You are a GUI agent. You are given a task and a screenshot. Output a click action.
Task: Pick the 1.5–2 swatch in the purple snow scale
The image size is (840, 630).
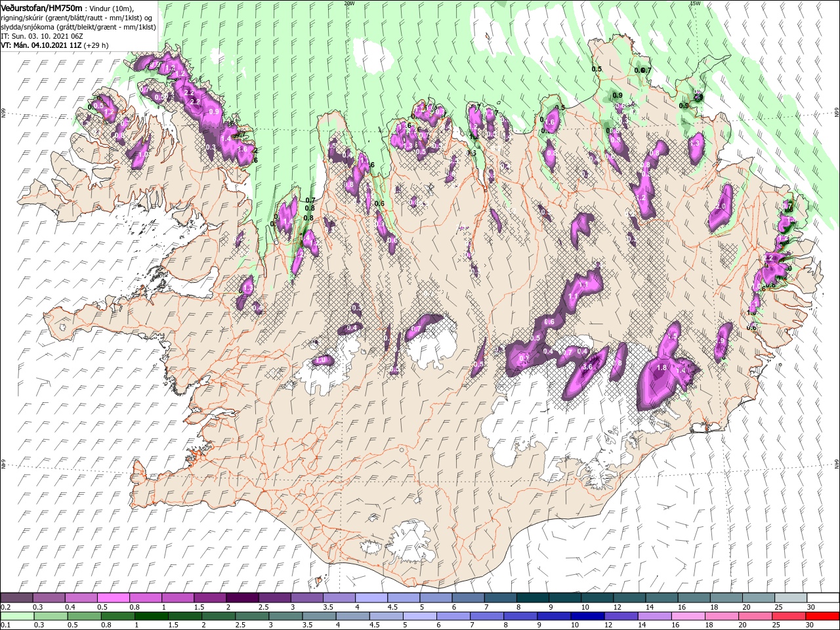point(210,597)
